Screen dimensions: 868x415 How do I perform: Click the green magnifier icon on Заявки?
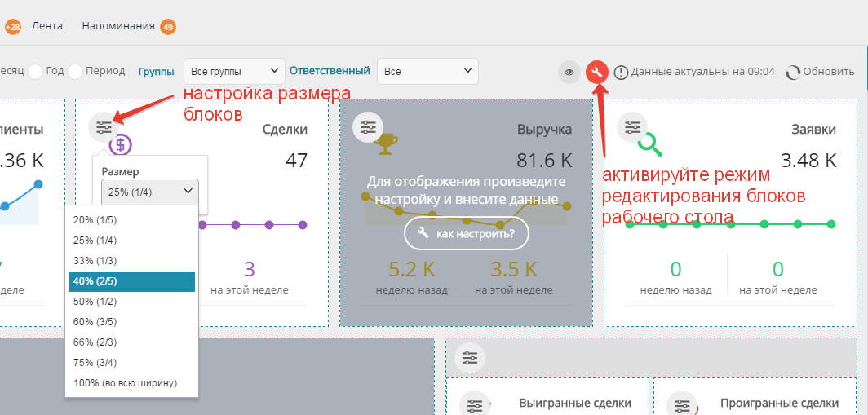(650, 145)
